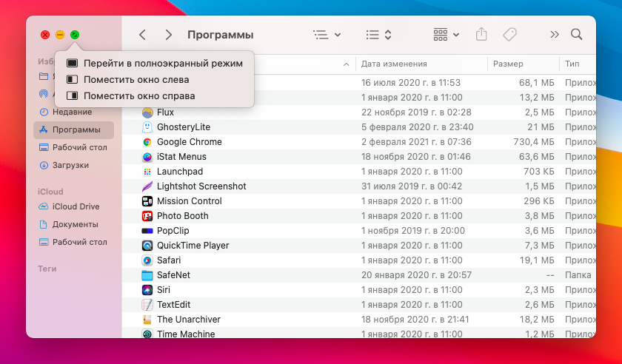
Task: Click the PopClip icon
Action: [147, 231]
